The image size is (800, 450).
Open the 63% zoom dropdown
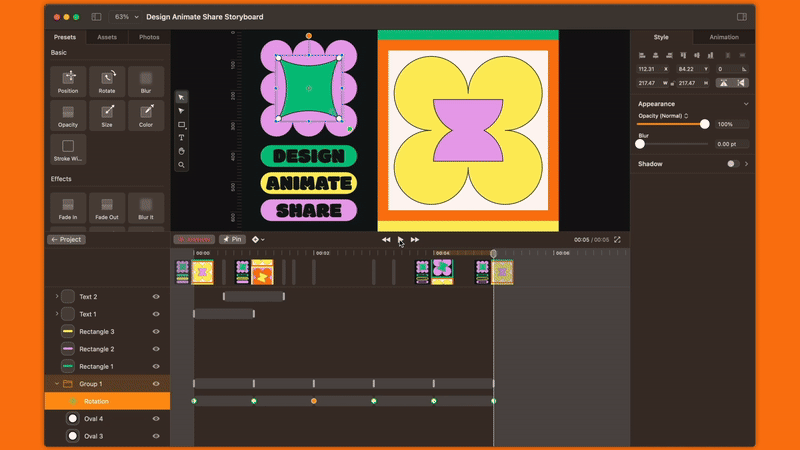pyautogui.click(x=126, y=17)
